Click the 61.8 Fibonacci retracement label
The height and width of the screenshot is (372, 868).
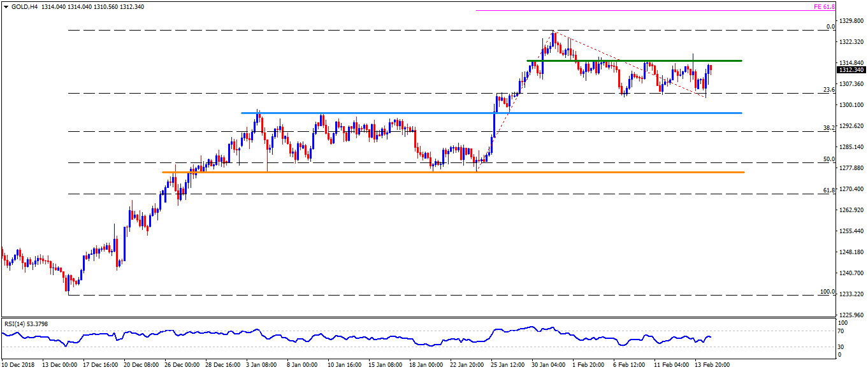click(829, 190)
